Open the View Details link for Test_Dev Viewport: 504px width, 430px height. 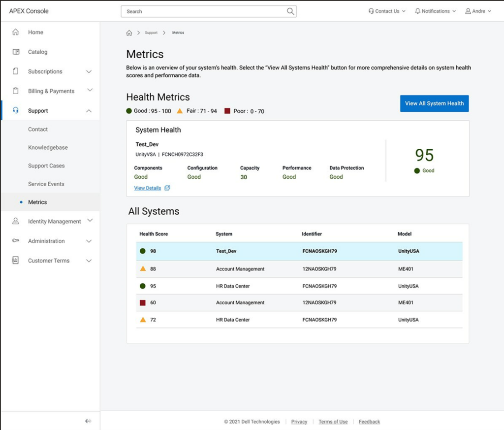[x=148, y=188]
